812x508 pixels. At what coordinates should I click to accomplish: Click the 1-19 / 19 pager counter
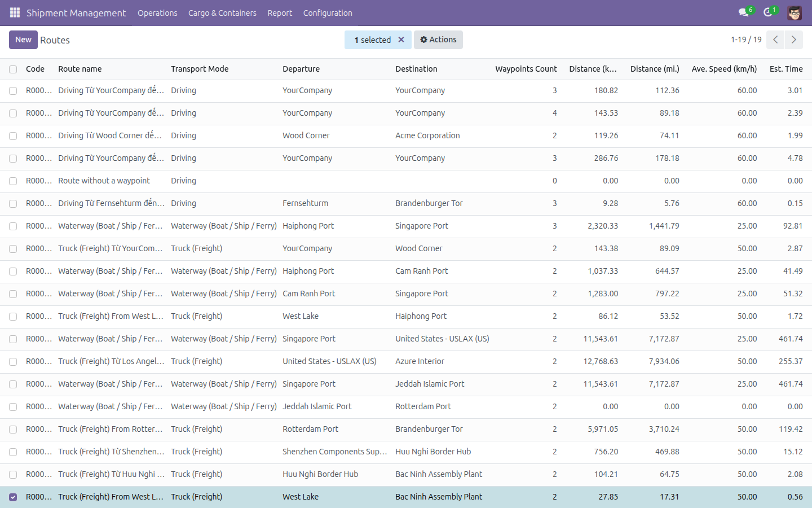(x=746, y=40)
